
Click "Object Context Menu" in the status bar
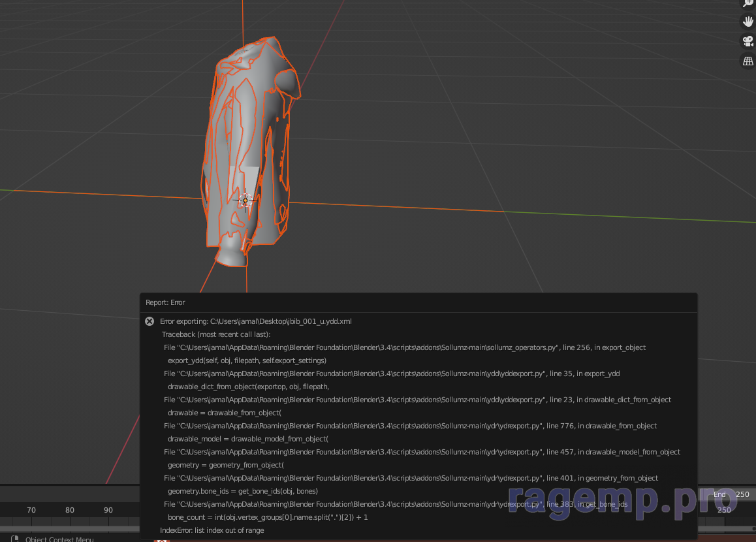pyautogui.click(x=59, y=539)
